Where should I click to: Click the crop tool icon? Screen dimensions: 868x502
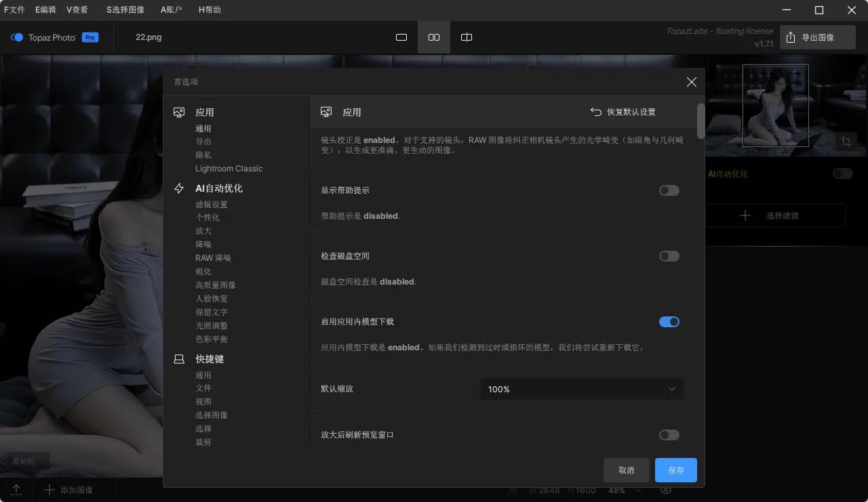[846, 141]
